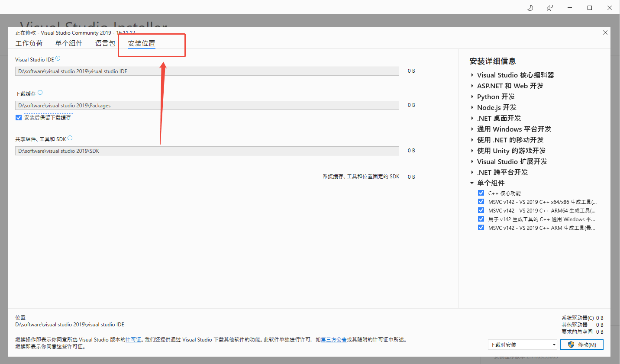
Task: Click the 位置 path text at bottom
Action: (x=70, y=325)
